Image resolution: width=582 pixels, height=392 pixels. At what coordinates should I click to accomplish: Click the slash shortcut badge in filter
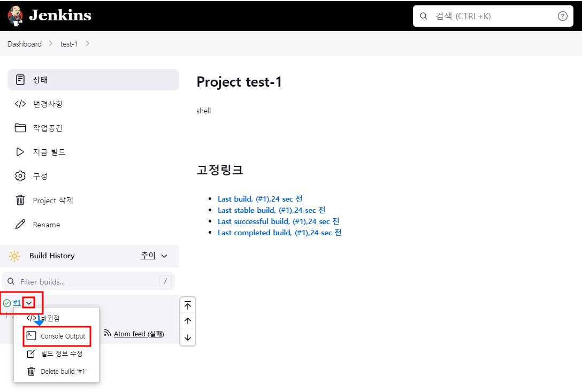(x=165, y=281)
